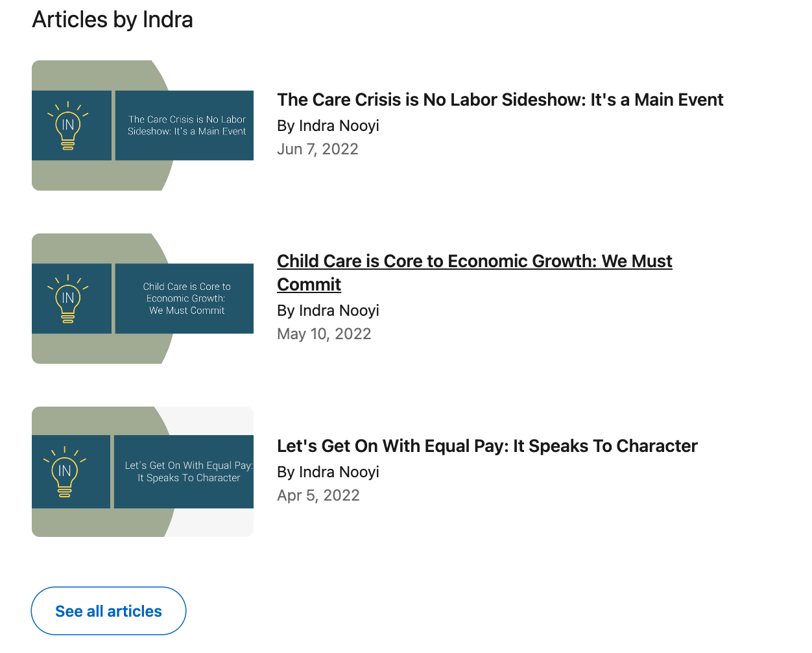This screenshot has width=812, height=653.
Task: Click the title text inside the Child Care thumbnail banner
Action: [x=186, y=298]
